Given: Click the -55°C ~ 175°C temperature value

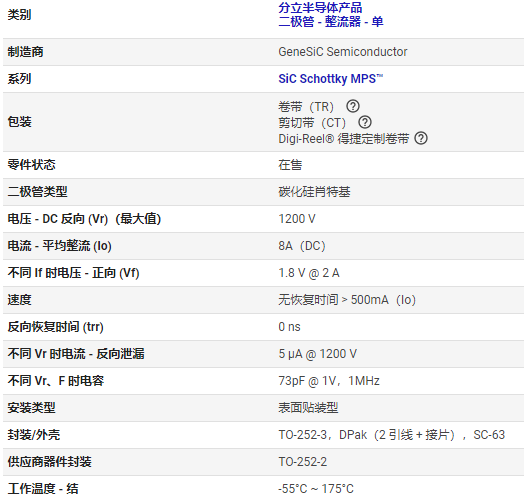Looking at the screenshot, I should pos(316,489).
